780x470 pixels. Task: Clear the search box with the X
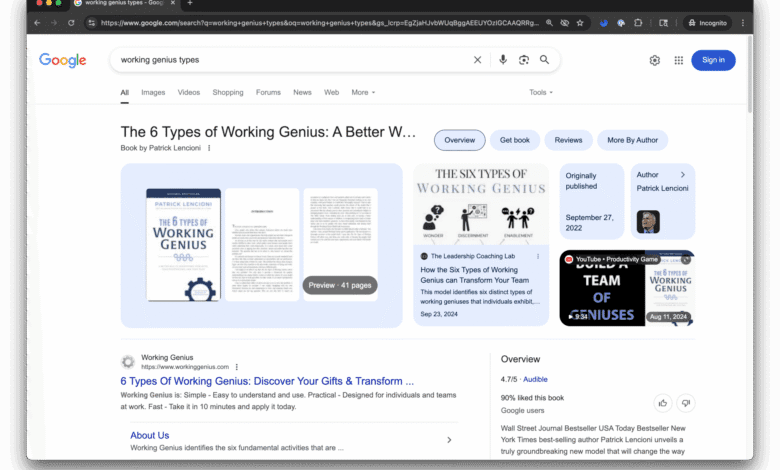point(477,60)
